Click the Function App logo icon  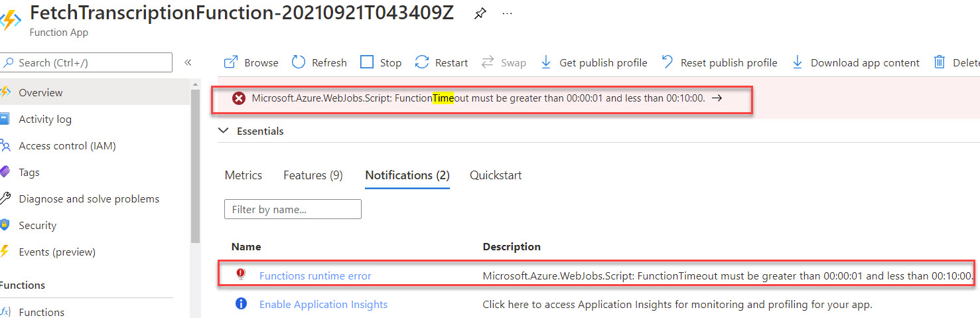point(10,20)
